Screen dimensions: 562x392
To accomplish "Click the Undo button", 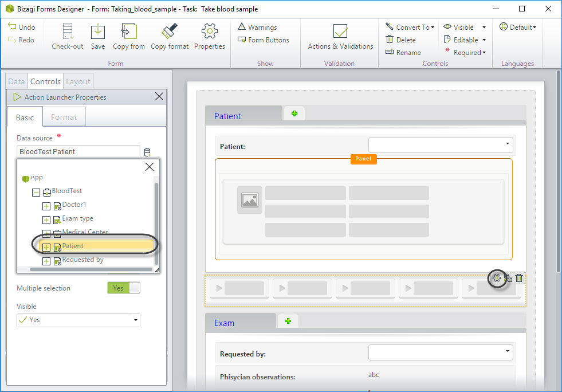I will (22, 28).
